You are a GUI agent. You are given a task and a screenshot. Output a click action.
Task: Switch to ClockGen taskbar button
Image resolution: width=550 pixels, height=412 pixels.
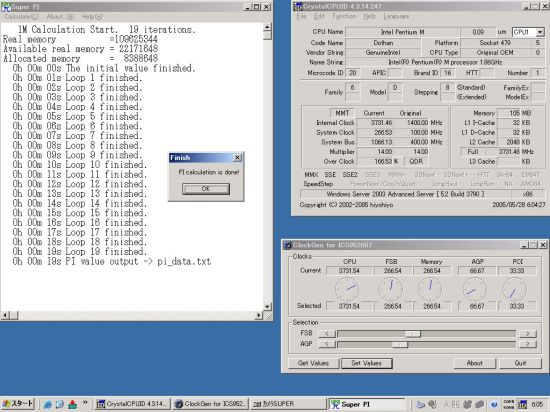point(211,404)
